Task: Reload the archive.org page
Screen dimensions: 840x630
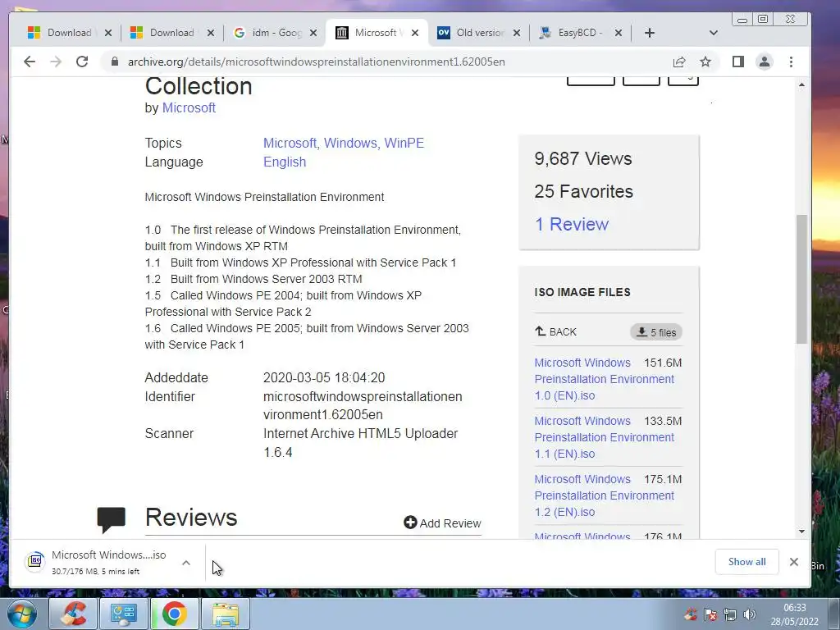Action: [82, 62]
